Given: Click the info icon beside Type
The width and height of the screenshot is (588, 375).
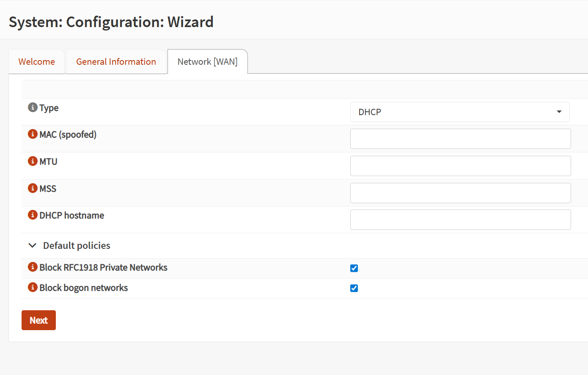Looking at the screenshot, I should pyautogui.click(x=33, y=108).
